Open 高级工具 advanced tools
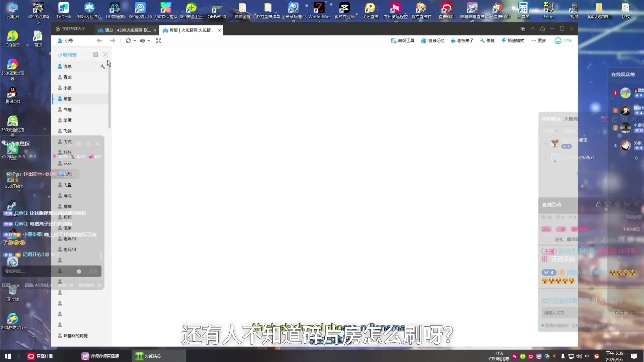This screenshot has width=644, height=362. [x=402, y=41]
